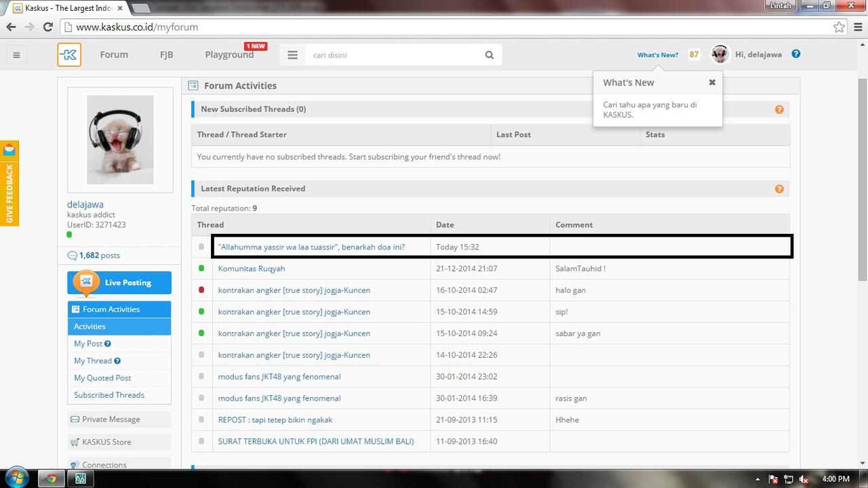Open 'REPOST : tapi tetep bikin ngakak' thread

tap(275, 420)
